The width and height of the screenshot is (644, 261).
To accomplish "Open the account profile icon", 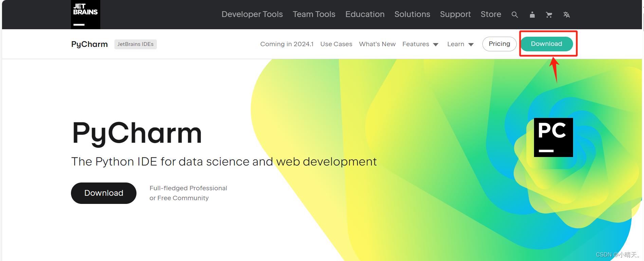I will pos(532,15).
